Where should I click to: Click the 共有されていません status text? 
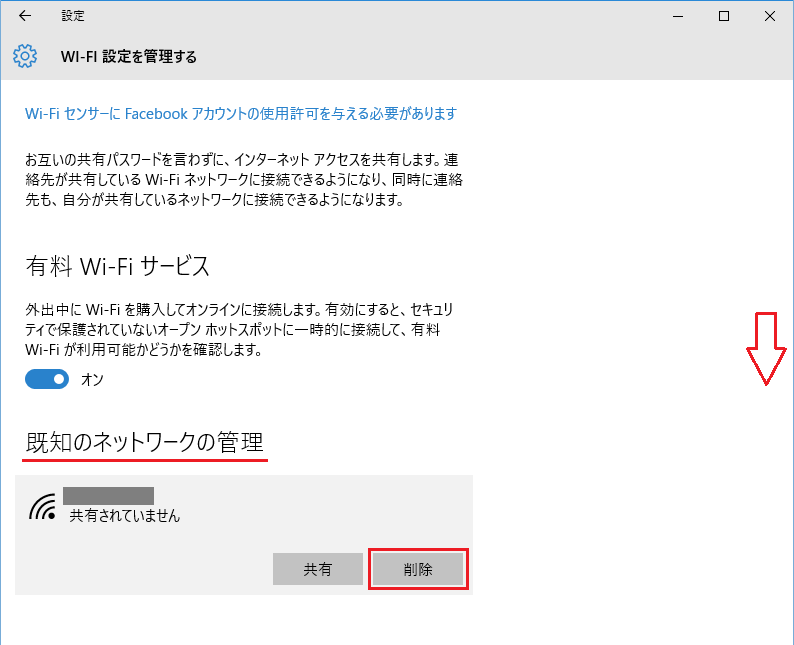coord(124,516)
